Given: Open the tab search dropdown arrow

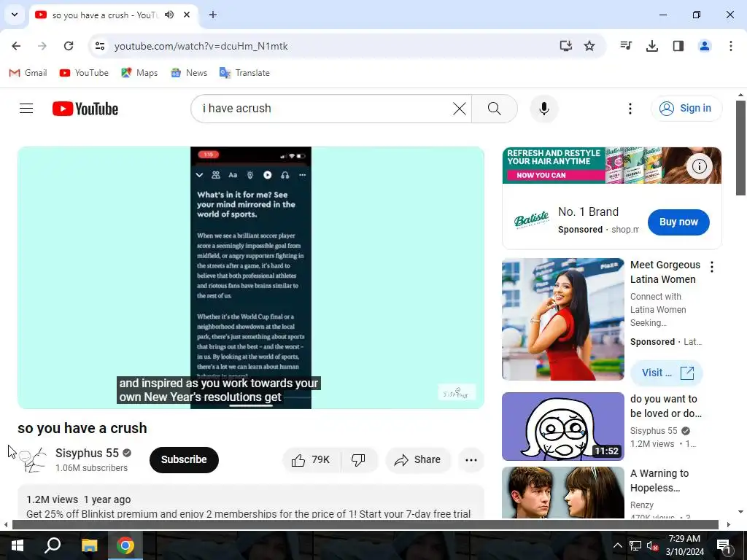Looking at the screenshot, I should click(x=15, y=15).
